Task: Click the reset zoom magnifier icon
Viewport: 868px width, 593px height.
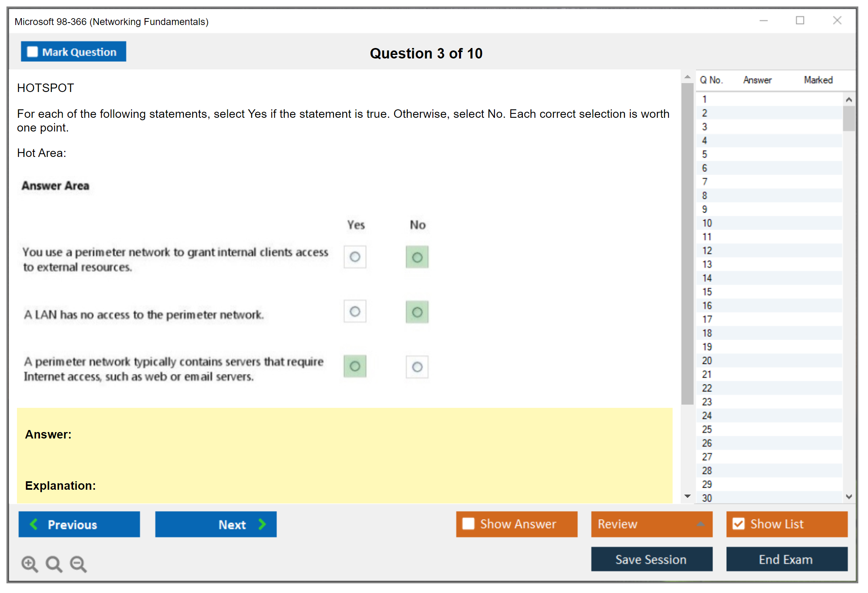Action: tap(54, 563)
